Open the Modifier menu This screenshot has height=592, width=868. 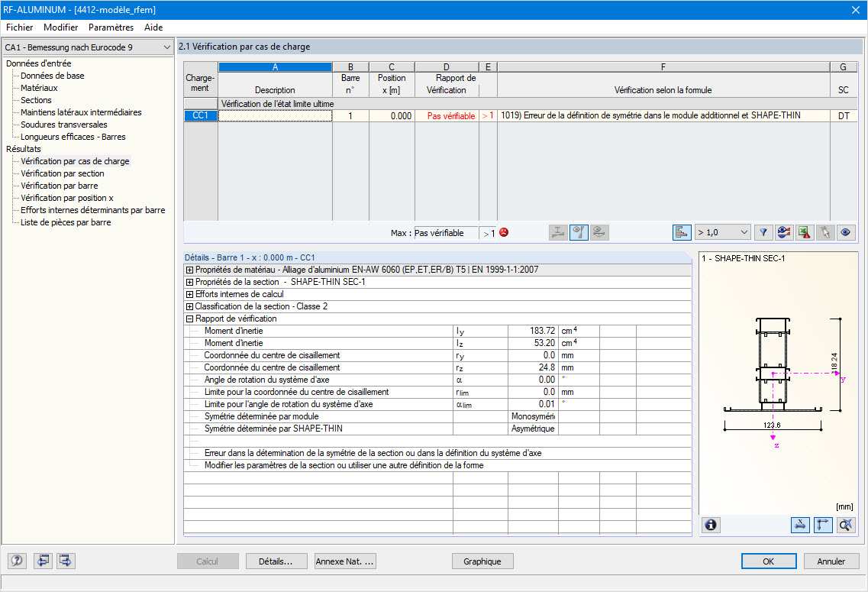tap(60, 27)
